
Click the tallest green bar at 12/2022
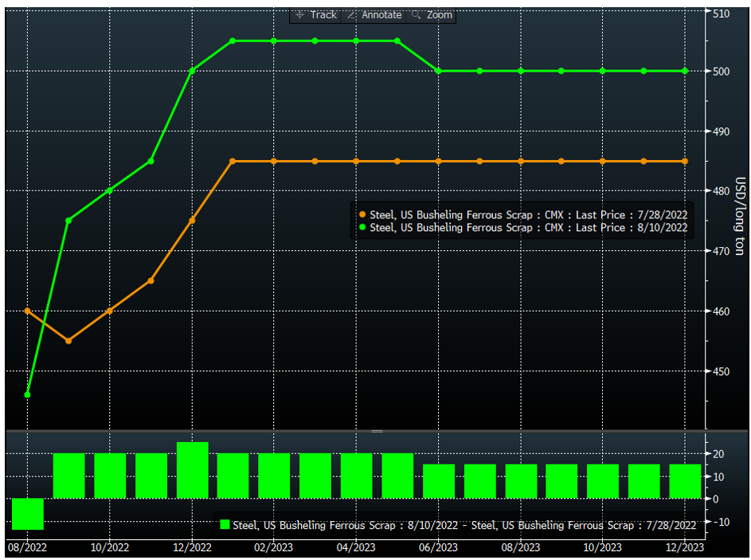coord(192,471)
